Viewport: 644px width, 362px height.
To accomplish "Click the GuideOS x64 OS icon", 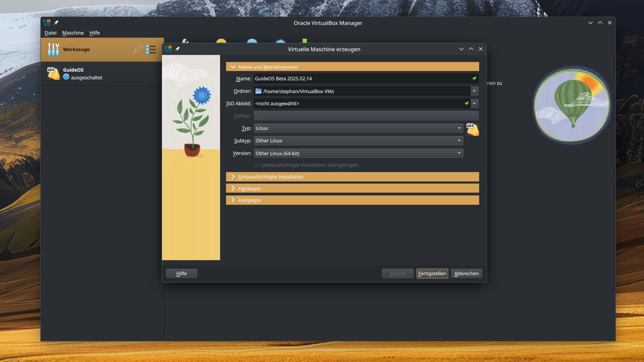I will click(53, 73).
